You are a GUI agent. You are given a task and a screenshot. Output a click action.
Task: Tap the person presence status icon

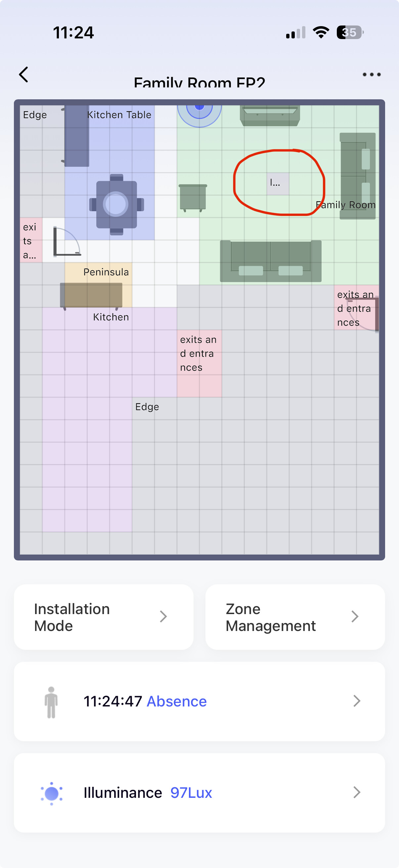pyautogui.click(x=51, y=702)
